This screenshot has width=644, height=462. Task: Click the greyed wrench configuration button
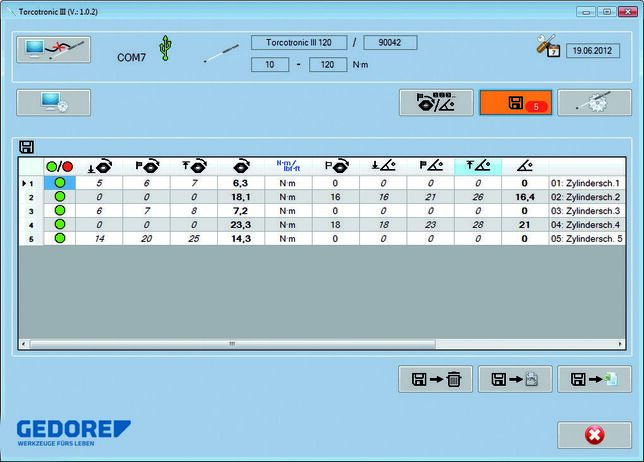click(593, 103)
